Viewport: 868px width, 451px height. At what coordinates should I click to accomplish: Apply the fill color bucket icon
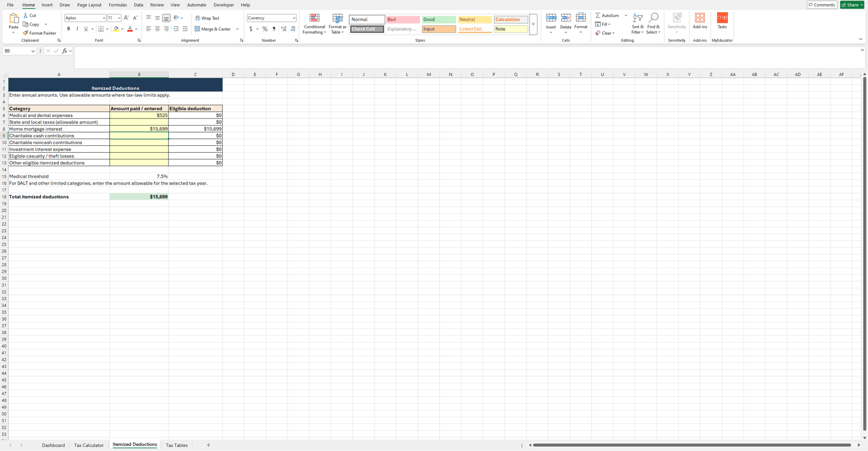click(116, 29)
